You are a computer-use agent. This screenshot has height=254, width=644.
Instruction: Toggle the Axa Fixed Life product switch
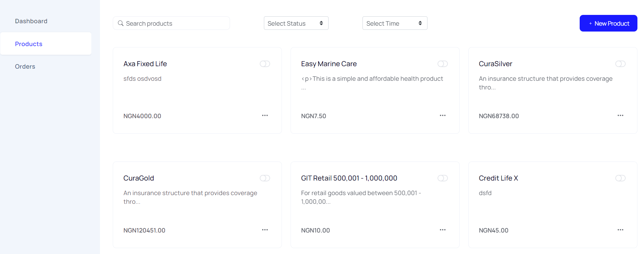pos(265,64)
